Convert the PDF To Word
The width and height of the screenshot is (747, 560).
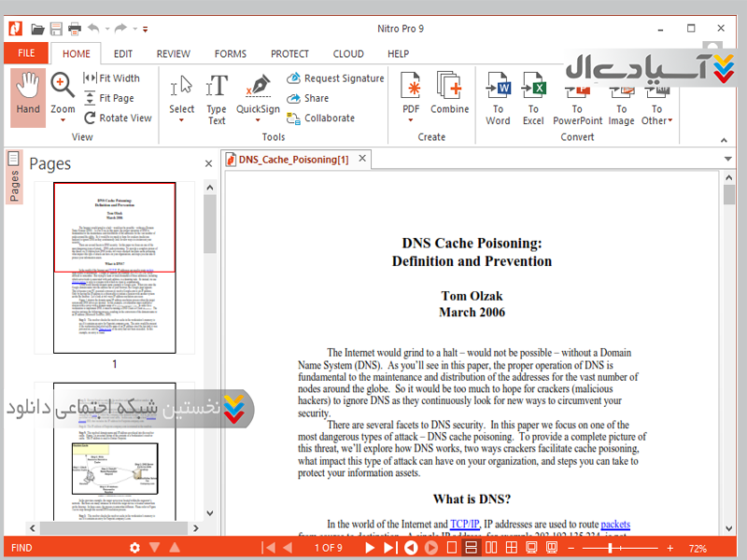point(498,99)
